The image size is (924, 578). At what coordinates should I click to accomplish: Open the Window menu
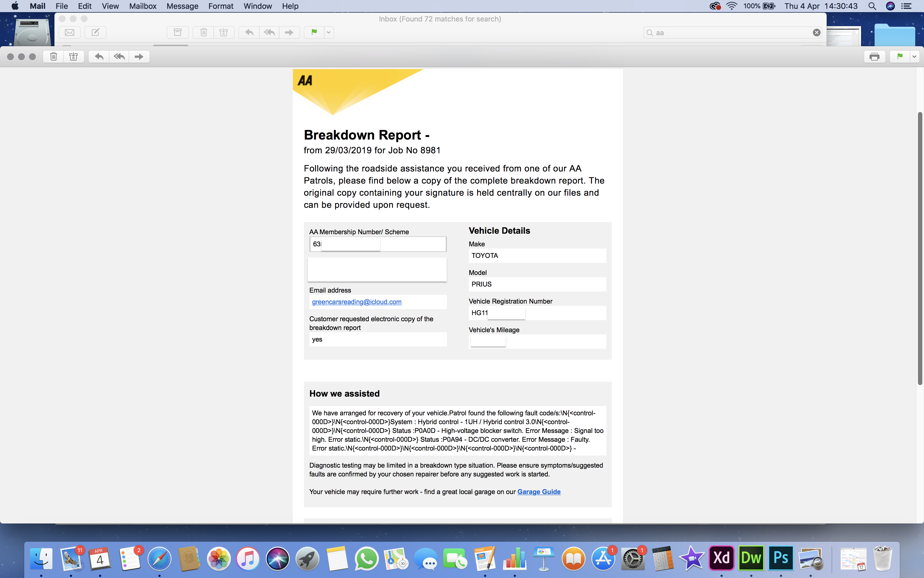(258, 6)
